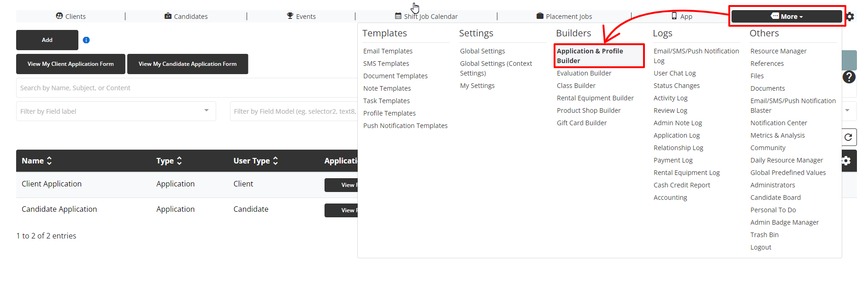
Task: Select Candidate Application name cell
Action: [59, 209]
